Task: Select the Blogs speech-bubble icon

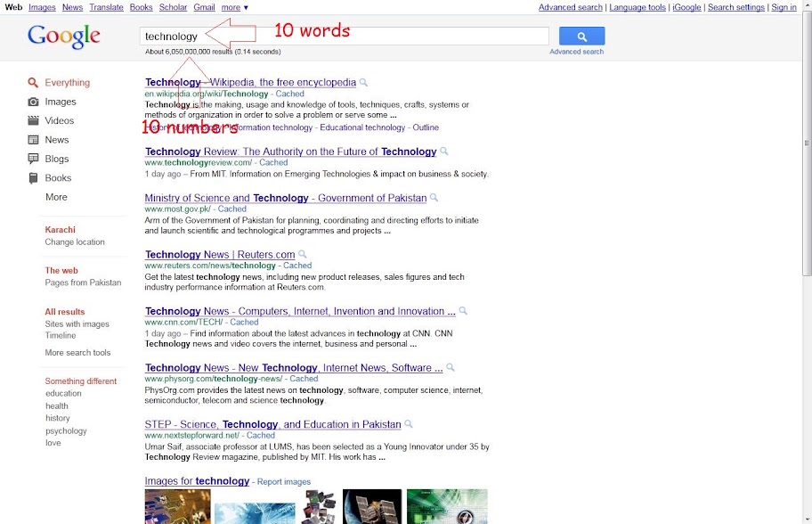Action: pos(33,159)
